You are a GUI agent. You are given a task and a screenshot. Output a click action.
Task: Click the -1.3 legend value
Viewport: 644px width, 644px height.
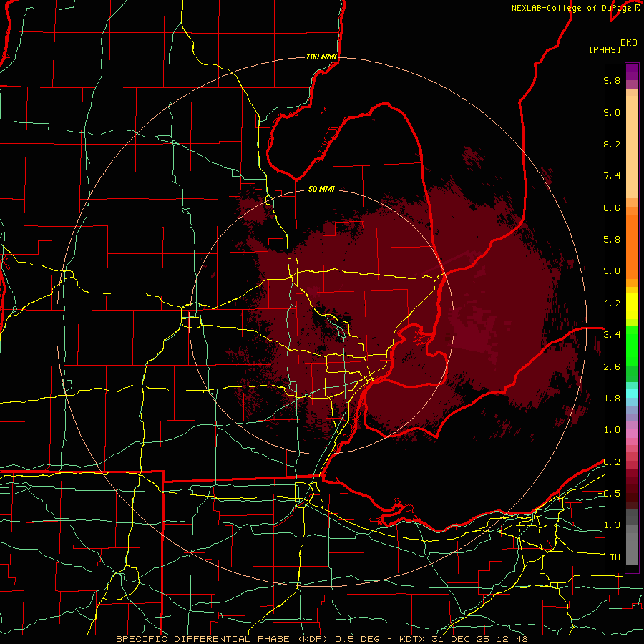609,525
